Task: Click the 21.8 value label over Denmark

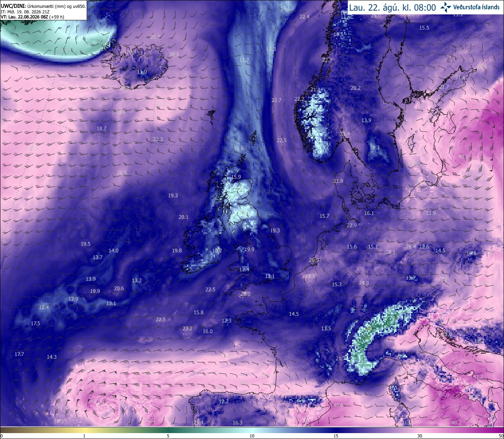Action: pos(338,181)
